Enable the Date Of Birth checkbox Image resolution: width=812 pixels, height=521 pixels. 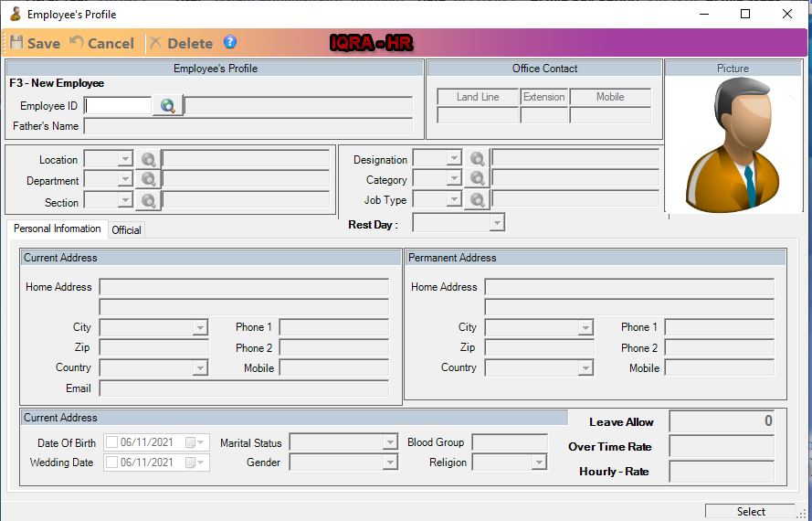tap(111, 442)
